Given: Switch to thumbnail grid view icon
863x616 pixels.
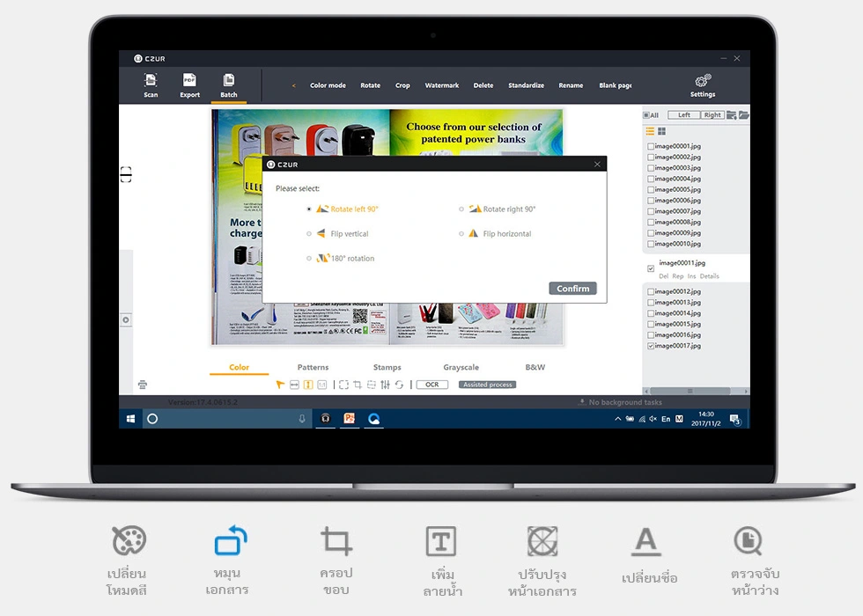Looking at the screenshot, I should [662, 131].
